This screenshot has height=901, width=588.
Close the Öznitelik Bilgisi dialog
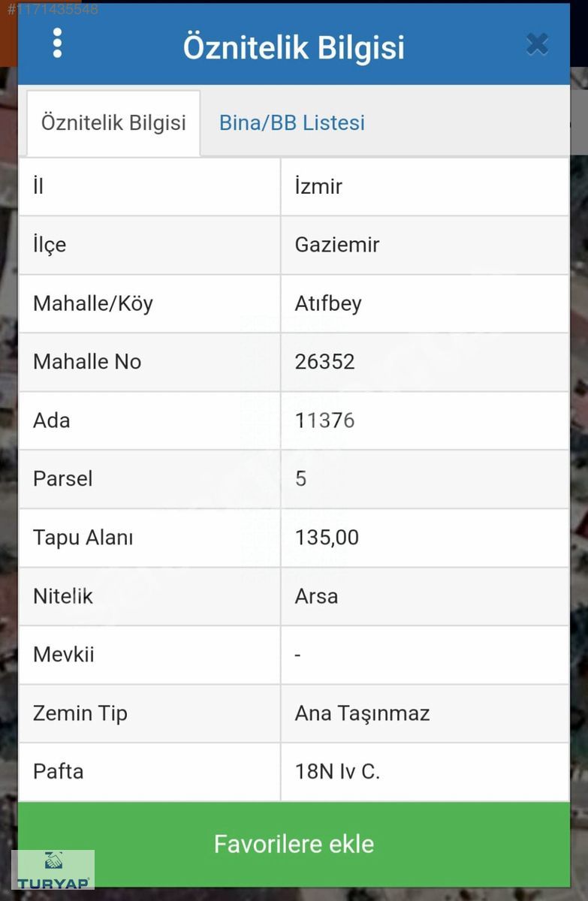pyautogui.click(x=537, y=44)
